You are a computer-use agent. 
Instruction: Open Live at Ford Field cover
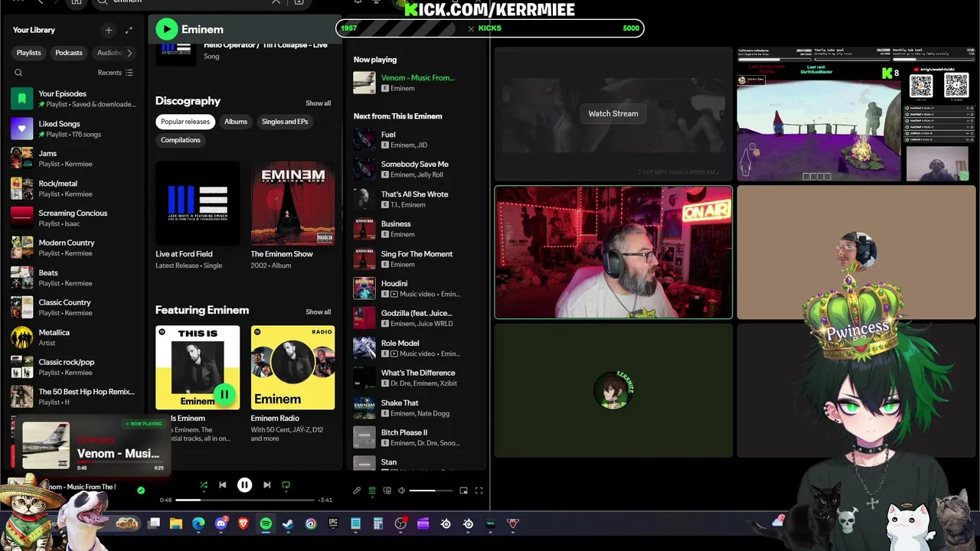tap(198, 203)
